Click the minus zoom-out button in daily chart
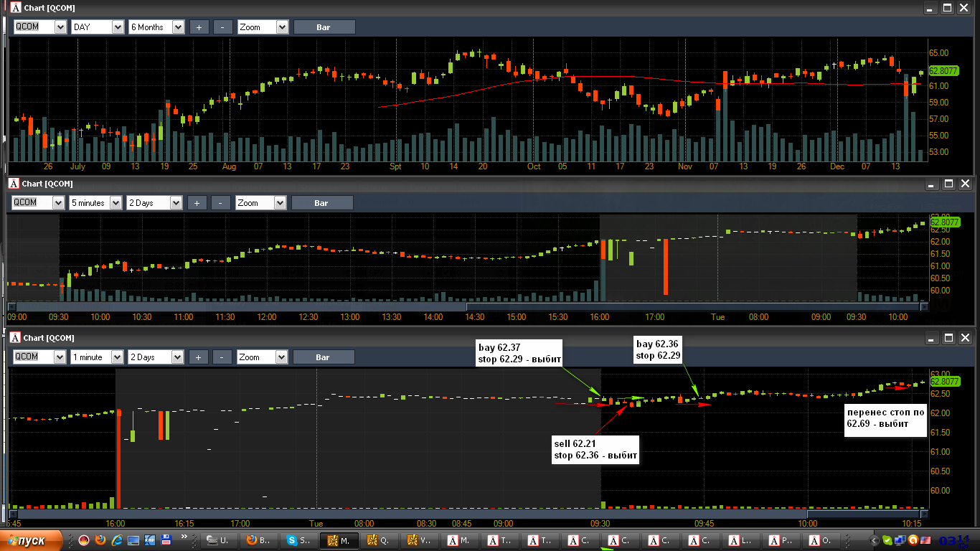Screen dimensions: 980x551 [222, 27]
